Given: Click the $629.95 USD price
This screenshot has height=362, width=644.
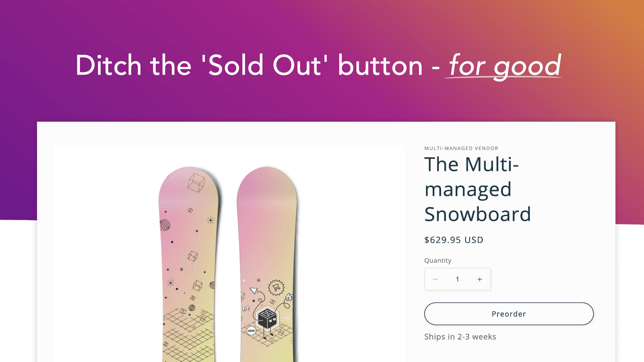Looking at the screenshot, I should tap(454, 240).
